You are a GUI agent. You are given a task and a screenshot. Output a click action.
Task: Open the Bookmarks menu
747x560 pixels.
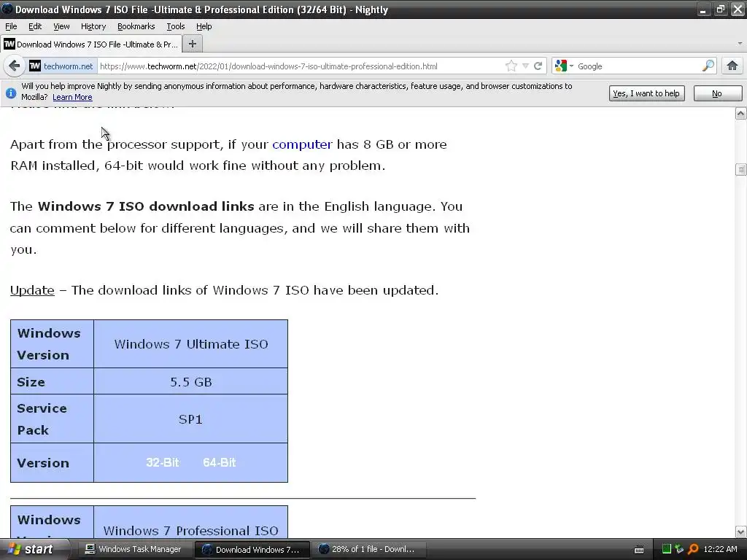(136, 26)
